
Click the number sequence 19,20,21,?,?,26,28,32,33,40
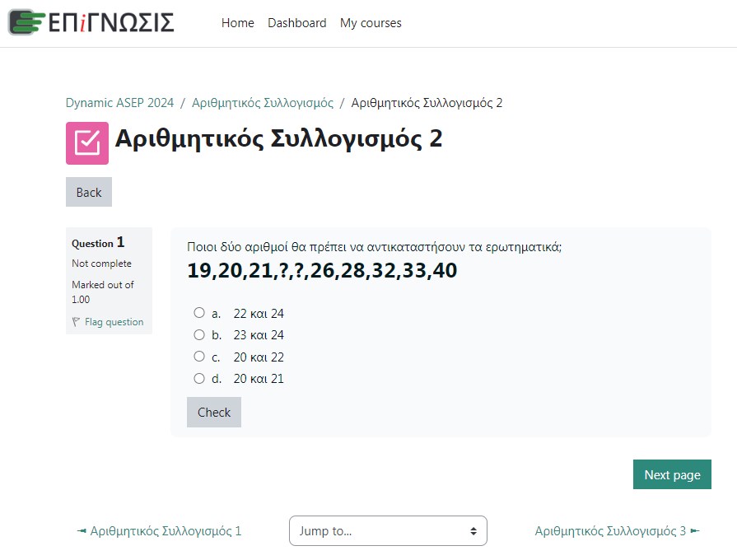point(322,270)
